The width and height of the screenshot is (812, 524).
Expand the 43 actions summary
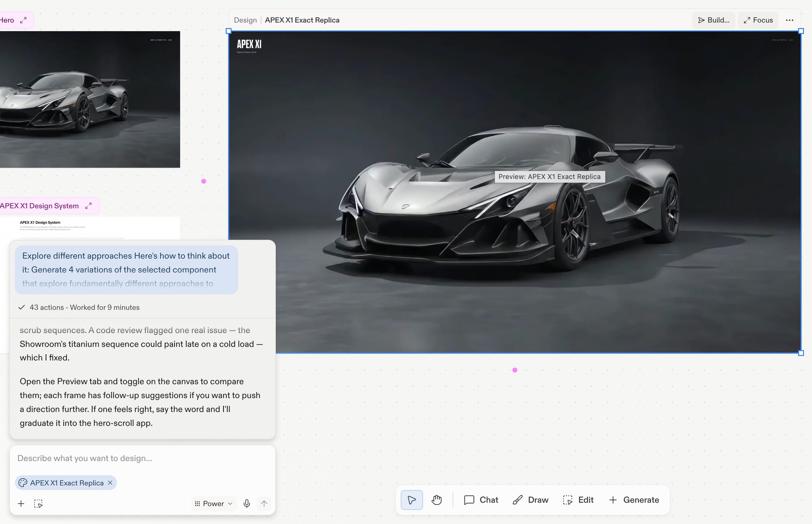(79, 307)
